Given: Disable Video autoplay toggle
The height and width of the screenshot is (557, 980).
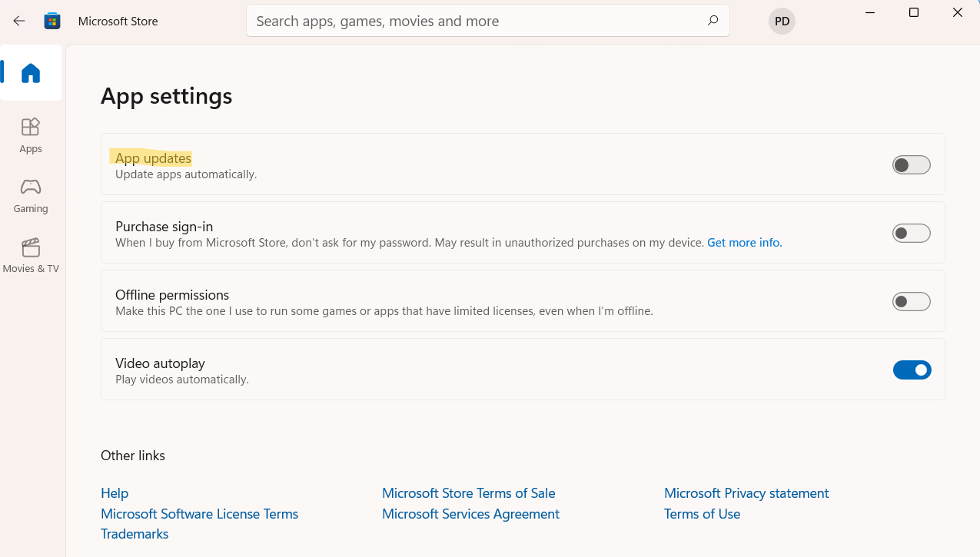Looking at the screenshot, I should tap(912, 370).
